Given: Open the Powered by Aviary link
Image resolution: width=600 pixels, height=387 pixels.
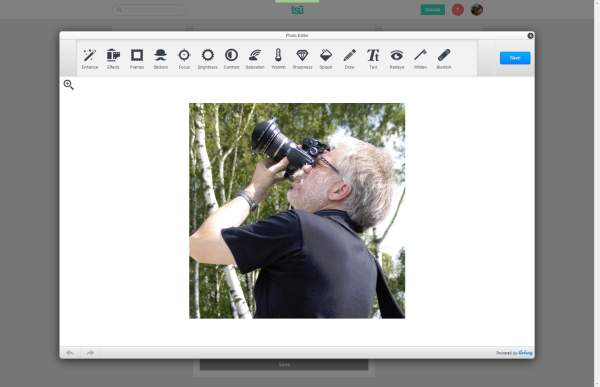Looking at the screenshot, I should click(514, 353).
